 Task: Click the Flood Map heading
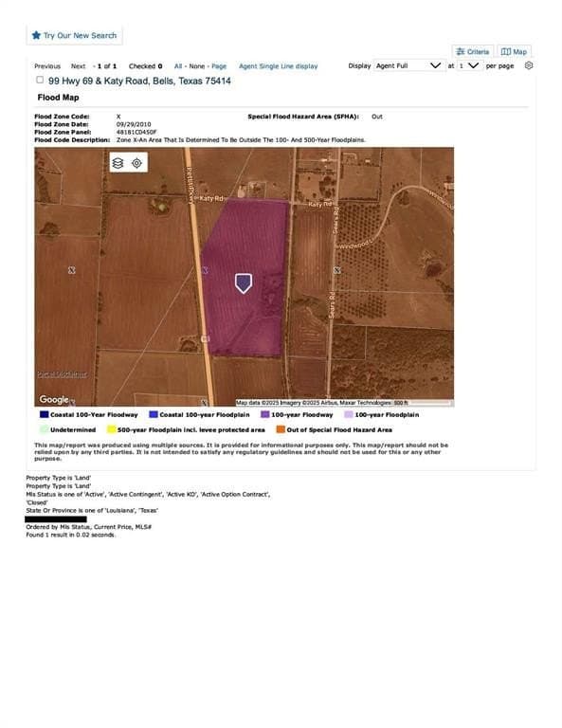58,98
